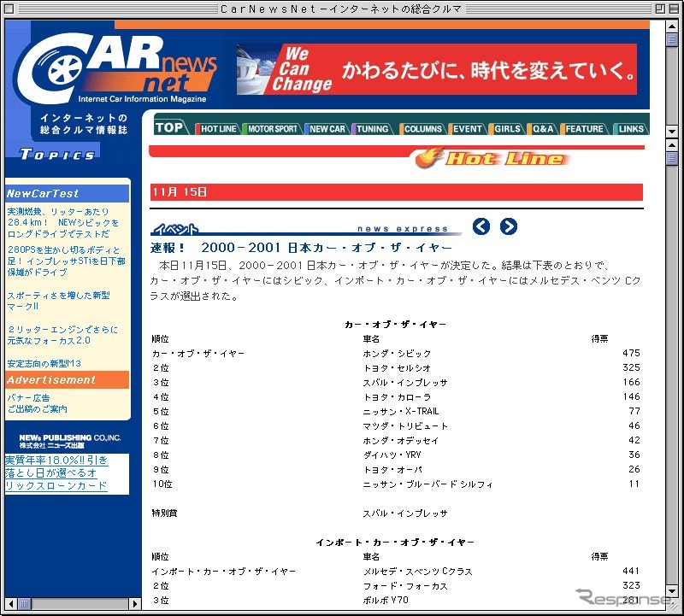Image resolution: width=684 pixels, height=616 pixels.
Task: Select the GIRLS tab
Action: pos(507,129)
